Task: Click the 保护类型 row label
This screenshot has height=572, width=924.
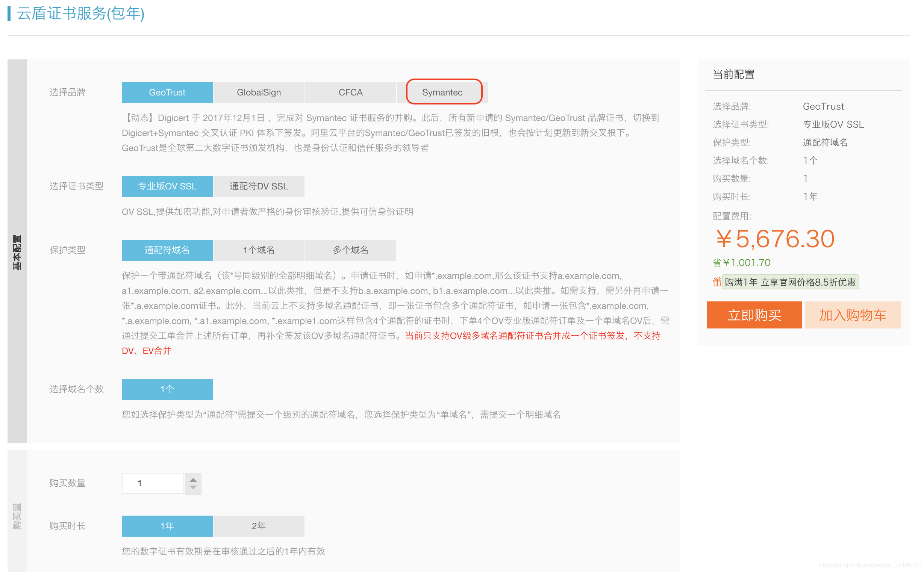Action: click(68, 250)
